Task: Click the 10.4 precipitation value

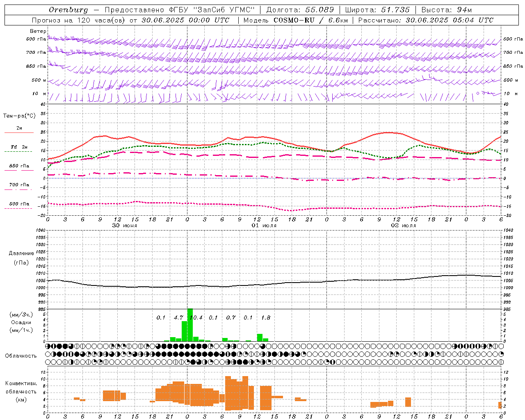Action: coord(196,317)
